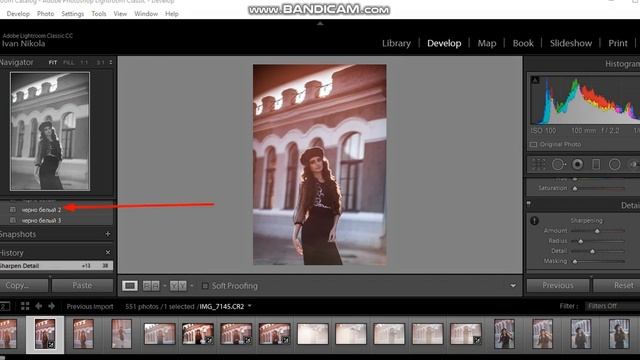Viewport: 640px width, 360px height.
Task: Click the Copy... button
Action: click(24, 285)
